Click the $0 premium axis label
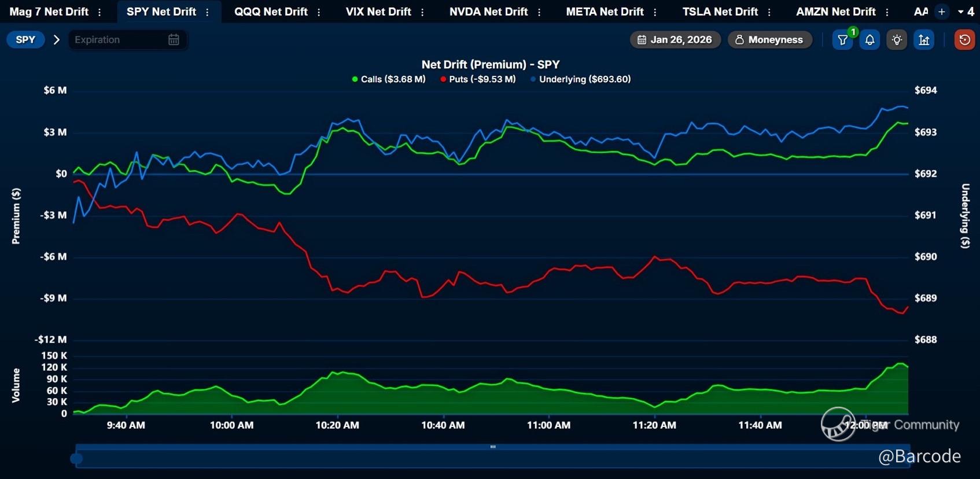 (x=61, y=174)
